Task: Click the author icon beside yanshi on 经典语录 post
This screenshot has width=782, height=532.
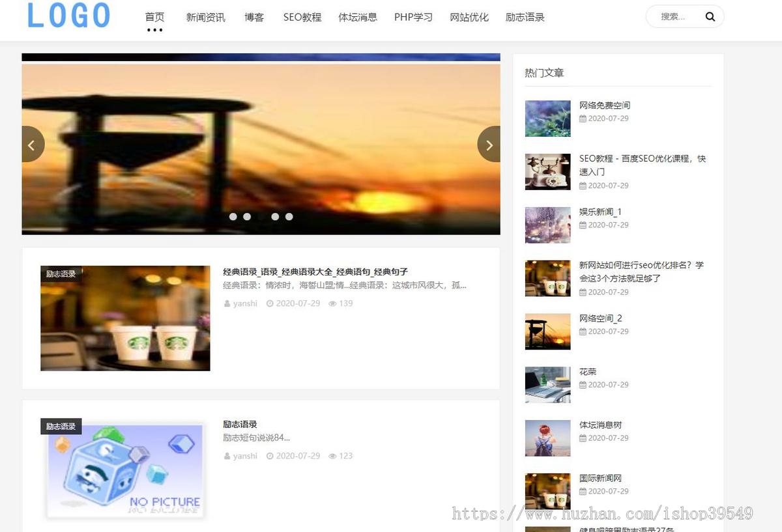Action: point(227,303)
